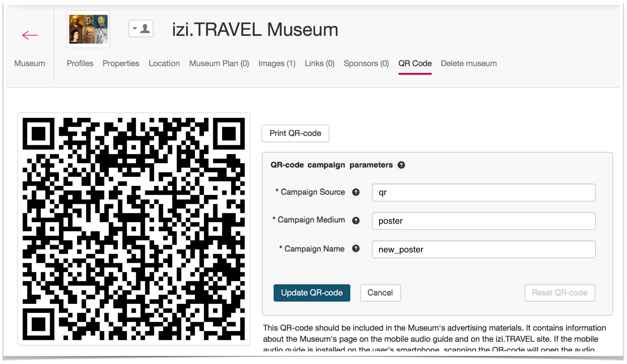
Task: Switch to the Properties tab
Action: [121, 63]
